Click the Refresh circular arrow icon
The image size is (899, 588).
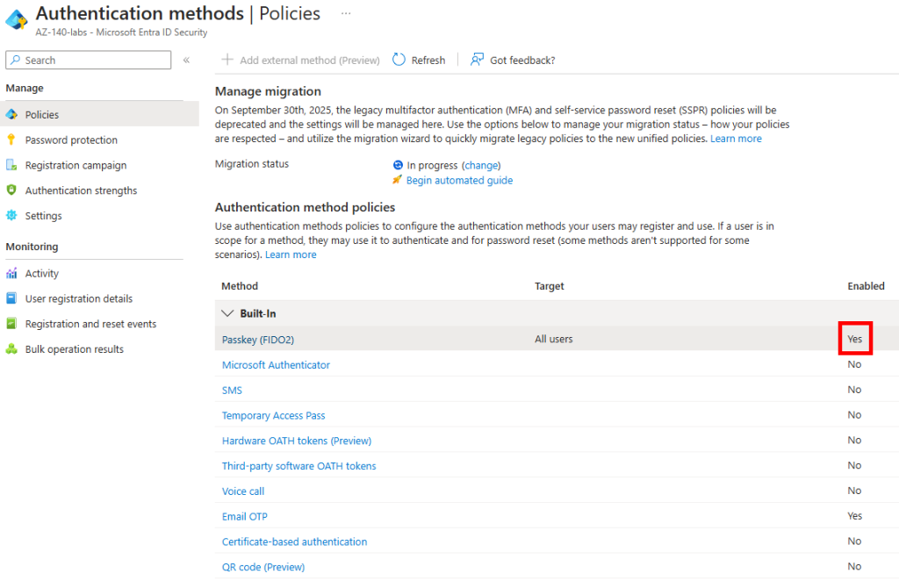(399, 60)
